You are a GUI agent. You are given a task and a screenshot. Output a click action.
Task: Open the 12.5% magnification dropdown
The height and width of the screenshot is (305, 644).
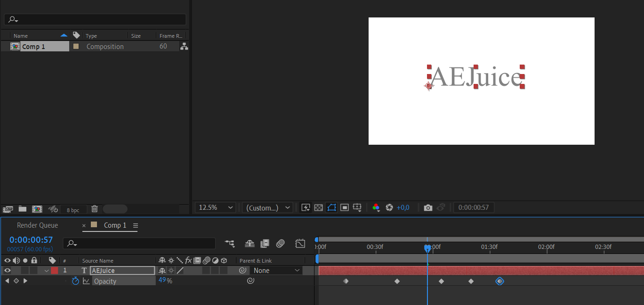click(x=217, y=207)
